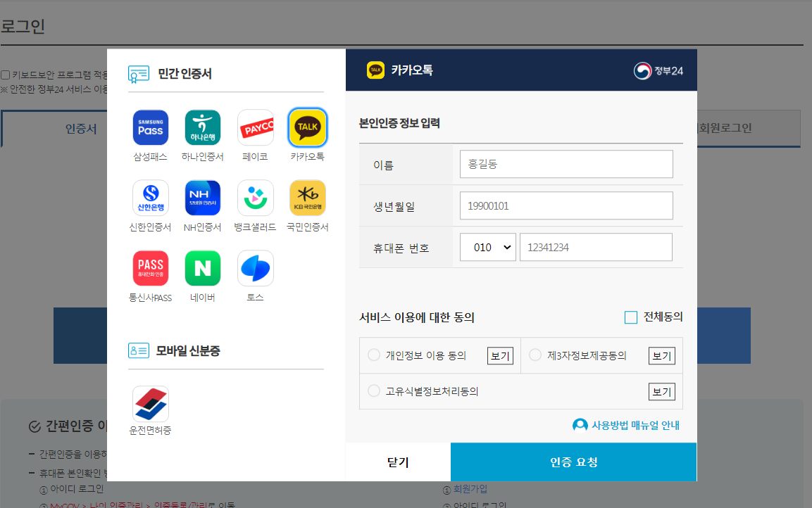The image size is (812, 508).
Task: Open the 회원가입 link in background page
Action: point(470,489)
